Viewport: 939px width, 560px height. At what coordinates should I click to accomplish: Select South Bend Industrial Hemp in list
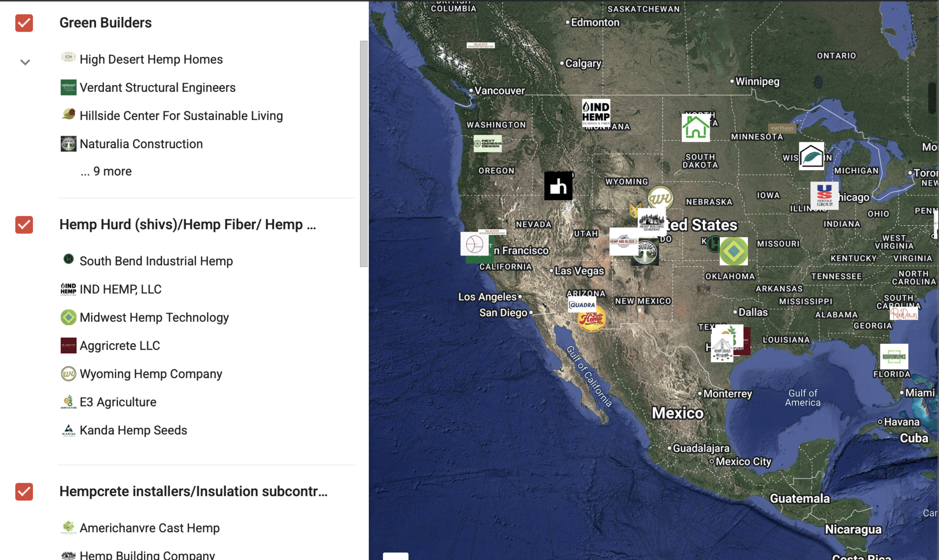156,261
